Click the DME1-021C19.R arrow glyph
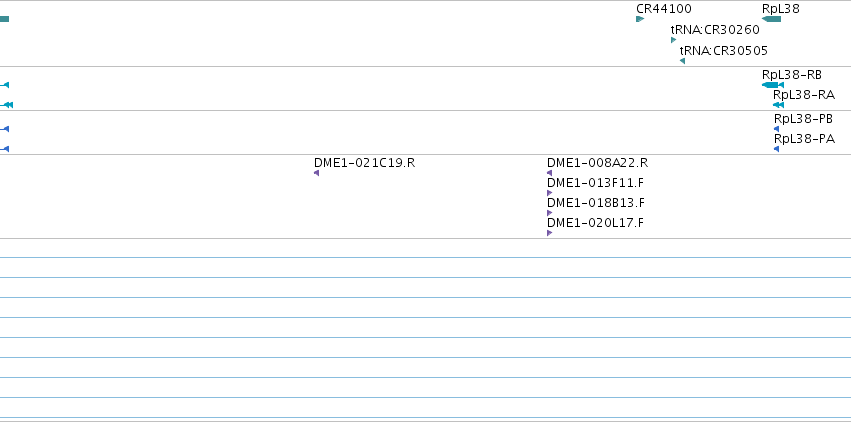 pos(316,173)
